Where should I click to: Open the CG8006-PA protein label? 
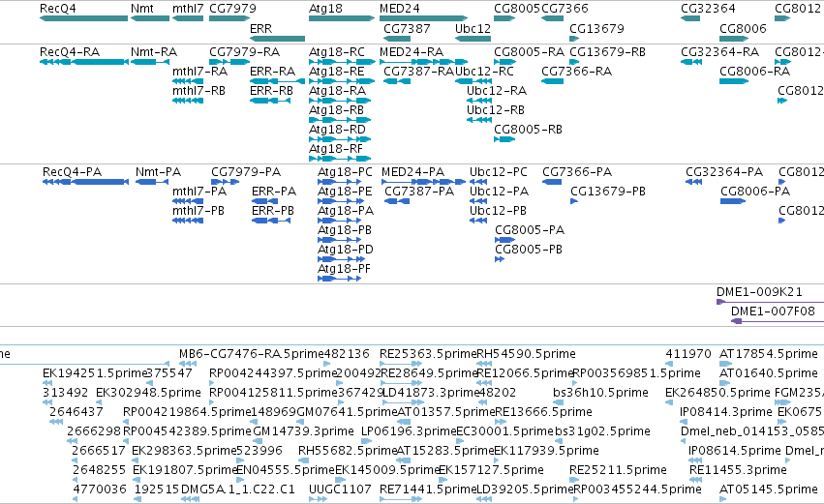tap(755, 192)
